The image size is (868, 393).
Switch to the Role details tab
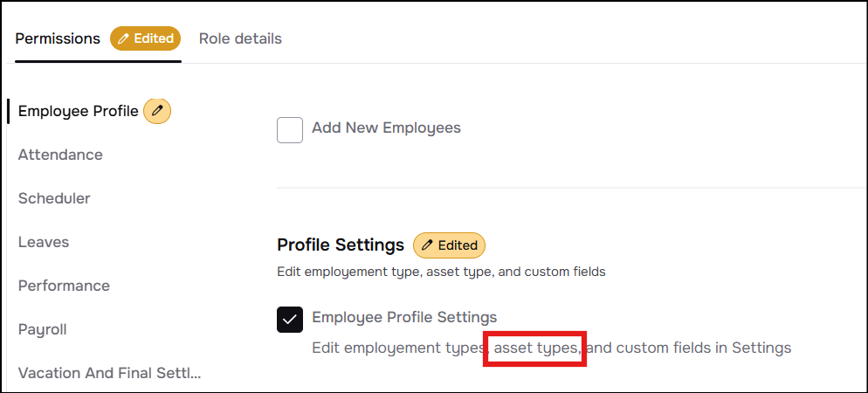(x=240, y=38)
